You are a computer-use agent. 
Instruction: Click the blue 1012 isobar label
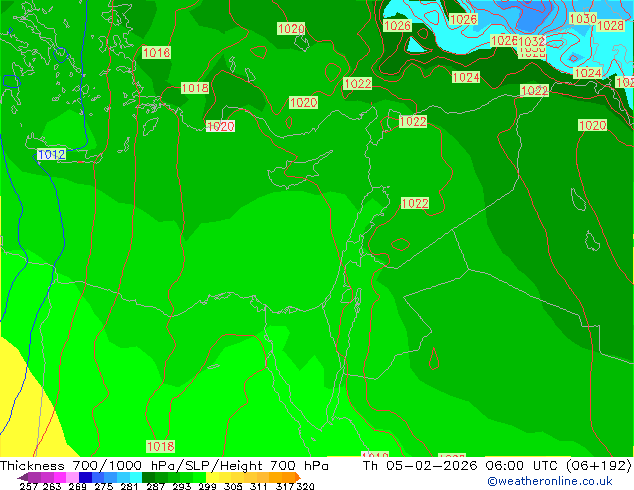coord(51,154)
